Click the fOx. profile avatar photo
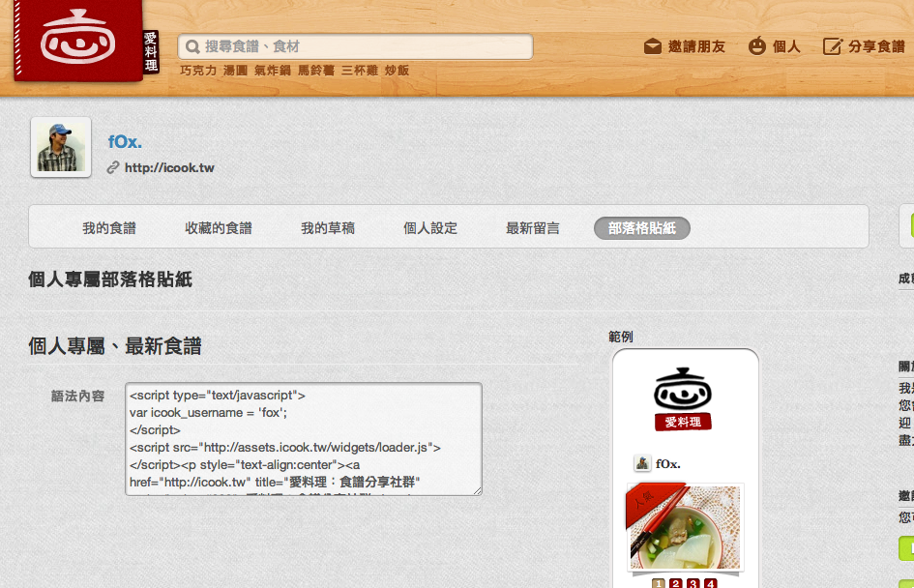Screen dimensions: 914x588 [61, 147]
